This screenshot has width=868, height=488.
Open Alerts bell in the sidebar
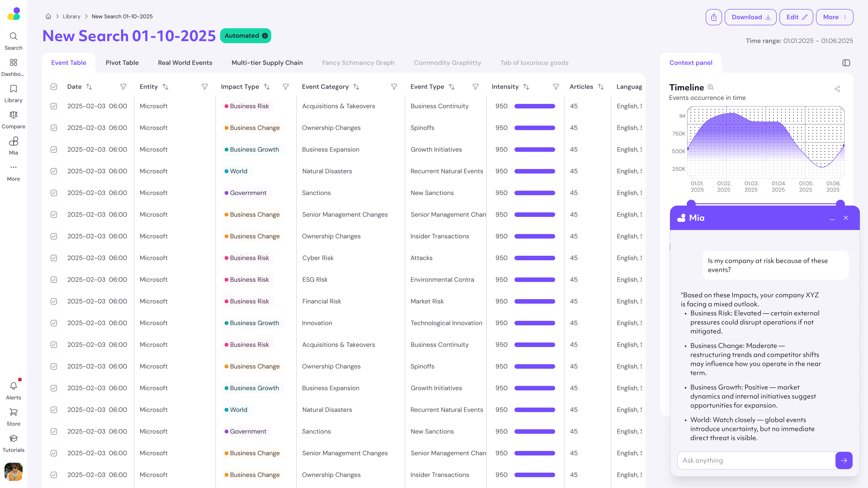pos(14,386)
